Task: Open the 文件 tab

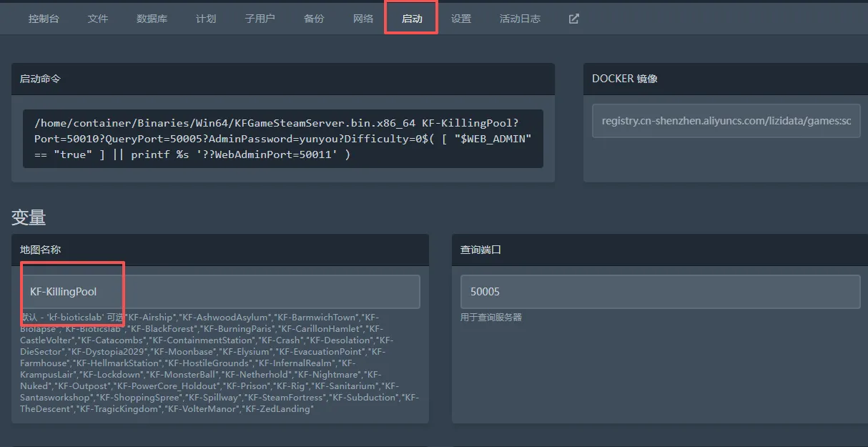Action: coord(98,19)
